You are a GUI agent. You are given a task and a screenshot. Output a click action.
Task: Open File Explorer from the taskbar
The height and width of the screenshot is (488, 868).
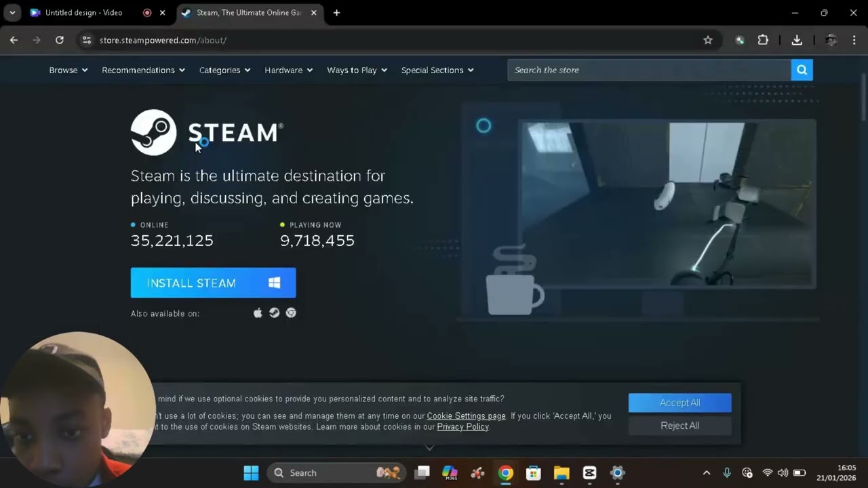pos(561,473)
